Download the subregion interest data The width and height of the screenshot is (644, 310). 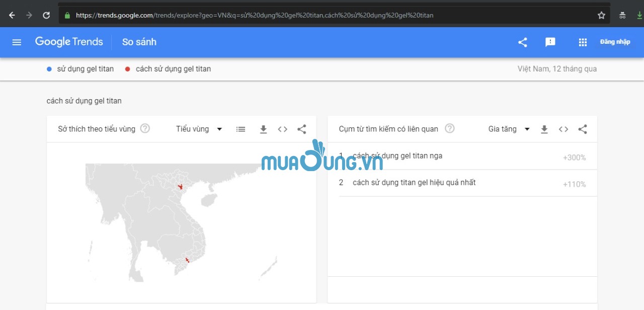[x=263, y=129]
